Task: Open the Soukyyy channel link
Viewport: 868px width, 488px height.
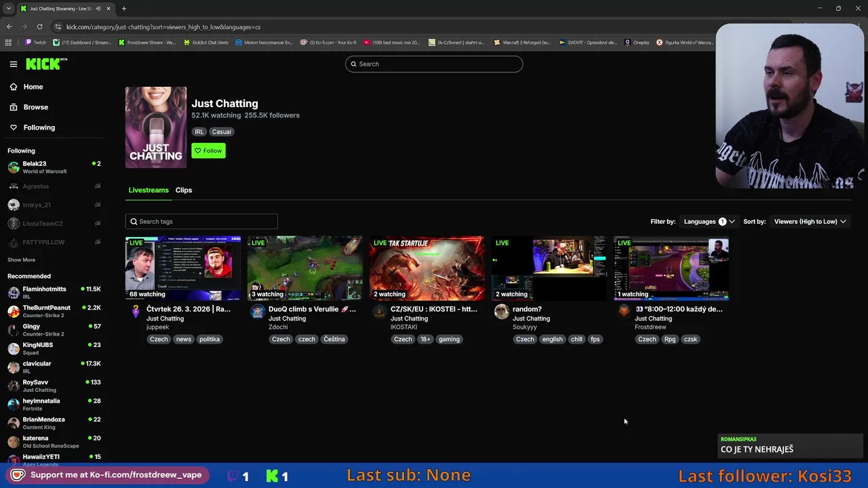Action: pos(525,327)
